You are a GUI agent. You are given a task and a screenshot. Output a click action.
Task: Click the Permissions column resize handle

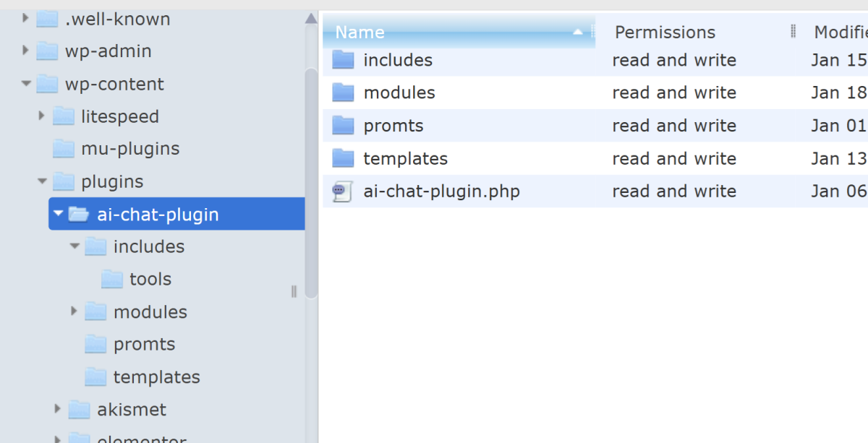coord(793,32)
